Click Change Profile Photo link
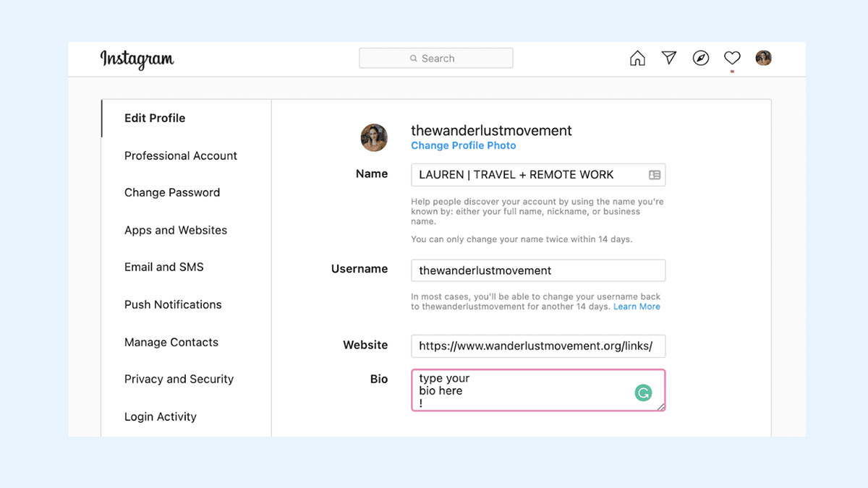868x488 pixels. (464, 145)
